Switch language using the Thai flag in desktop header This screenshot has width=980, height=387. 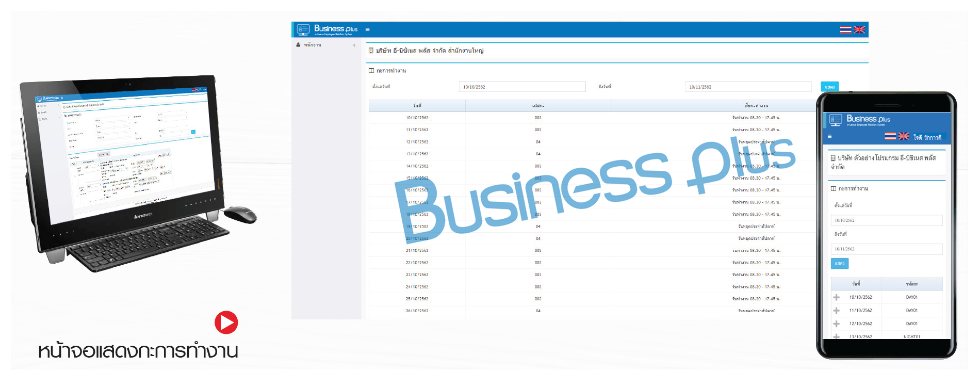point(845,29)
